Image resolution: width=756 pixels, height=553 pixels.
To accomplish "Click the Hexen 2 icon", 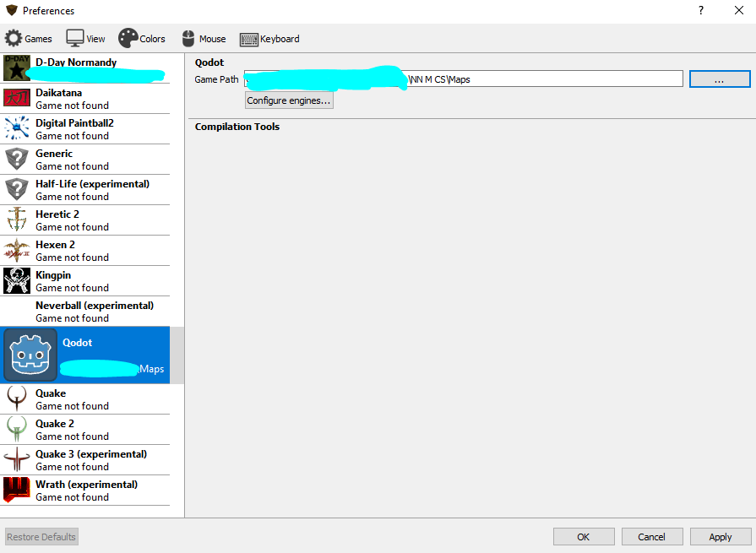I will pyautogui.click(x=17, y=250).
